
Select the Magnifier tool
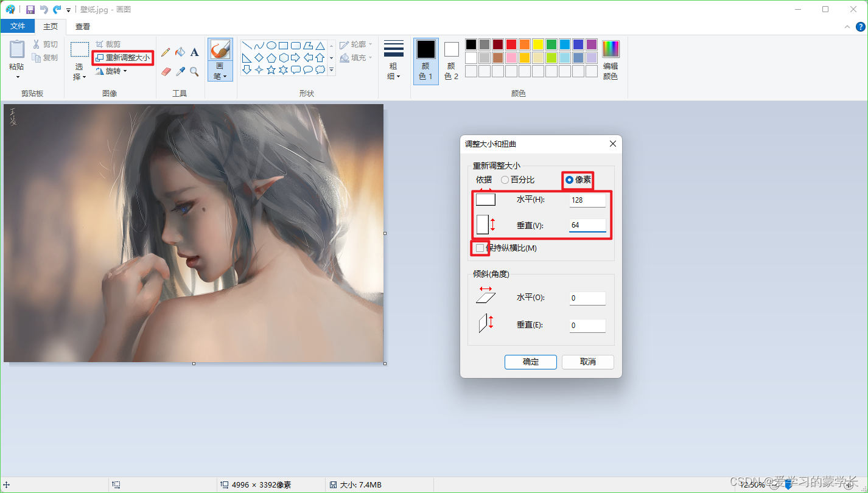194,72
